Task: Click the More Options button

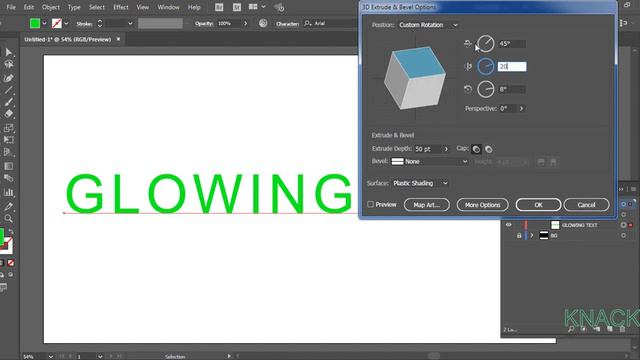Action: click(482, 204)
